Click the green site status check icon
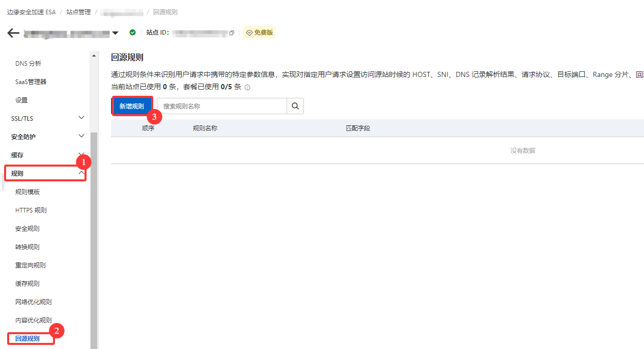Screen dimensions: 644x349 point(132,33)
